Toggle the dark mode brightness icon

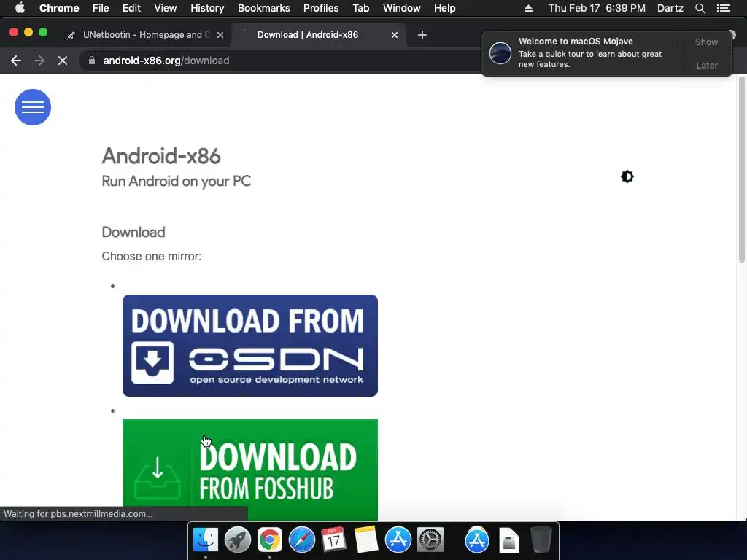click(x=627, y=176)
